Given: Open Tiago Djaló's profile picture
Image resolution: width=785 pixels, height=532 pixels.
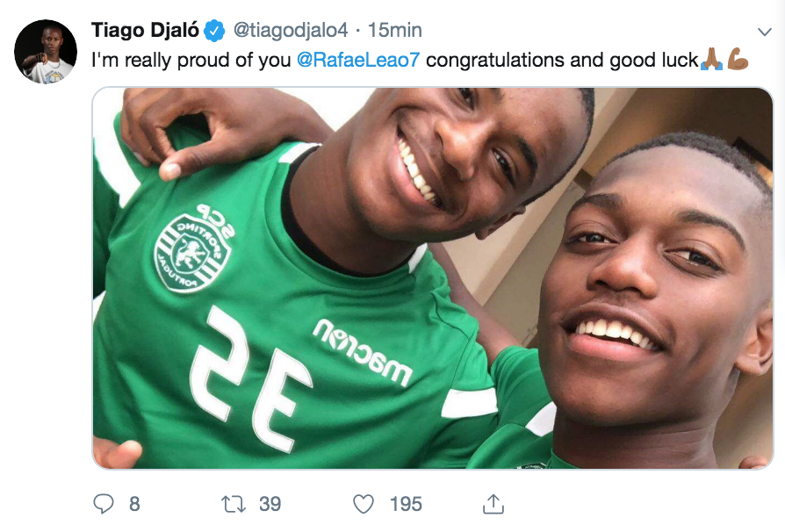Looking at the screenshot, I should 46,52.
